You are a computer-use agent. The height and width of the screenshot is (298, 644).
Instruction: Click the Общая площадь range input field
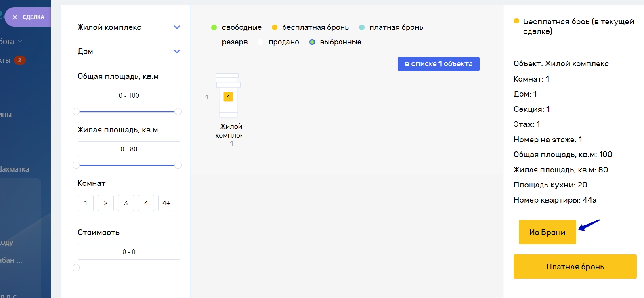tap(129, 96)
